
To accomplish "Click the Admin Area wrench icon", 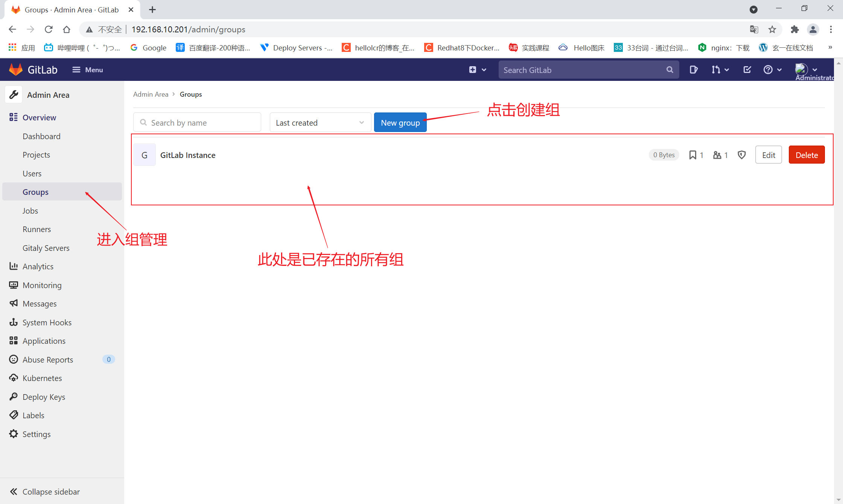I will click(14, 95).
